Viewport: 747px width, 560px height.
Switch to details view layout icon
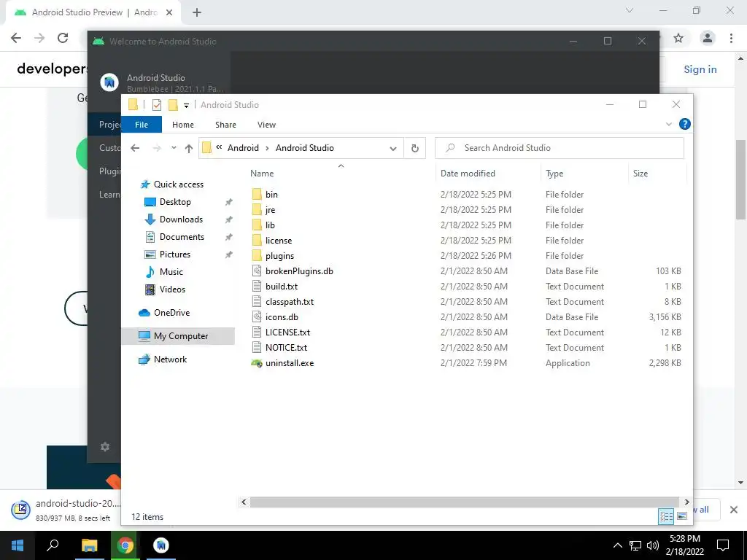coord(666,516)
